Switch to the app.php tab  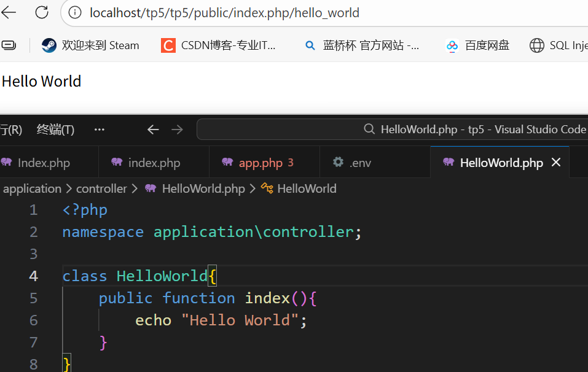(261, 163)
